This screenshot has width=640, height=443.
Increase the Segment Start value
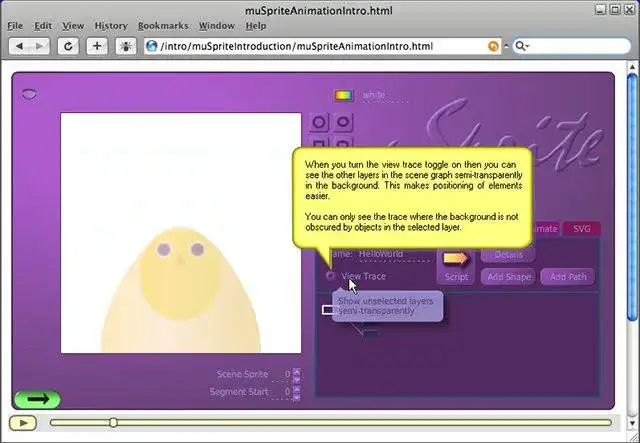(297, 389)
